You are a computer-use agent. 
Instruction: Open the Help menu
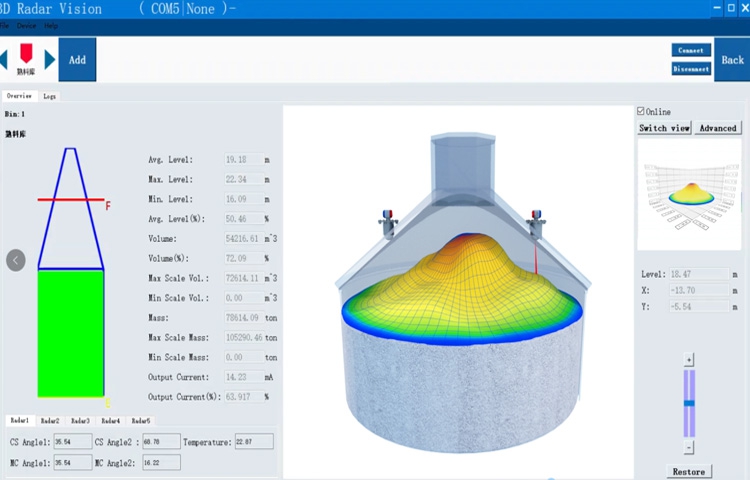[50, 25]
